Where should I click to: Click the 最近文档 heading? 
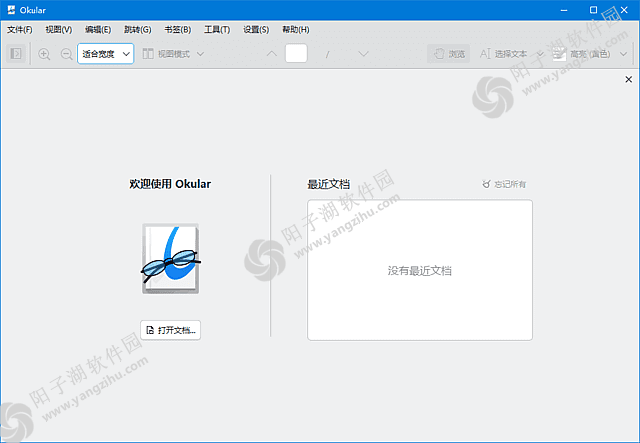click(x=329, y=185)
